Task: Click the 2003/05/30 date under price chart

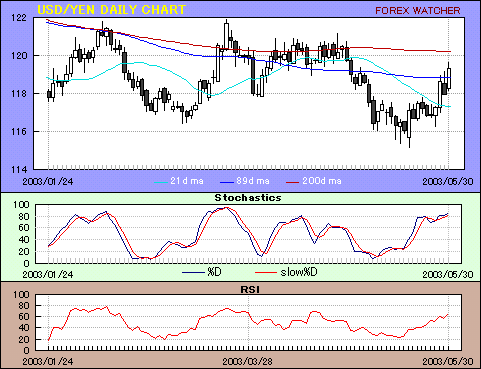Action: pos(448,182)
